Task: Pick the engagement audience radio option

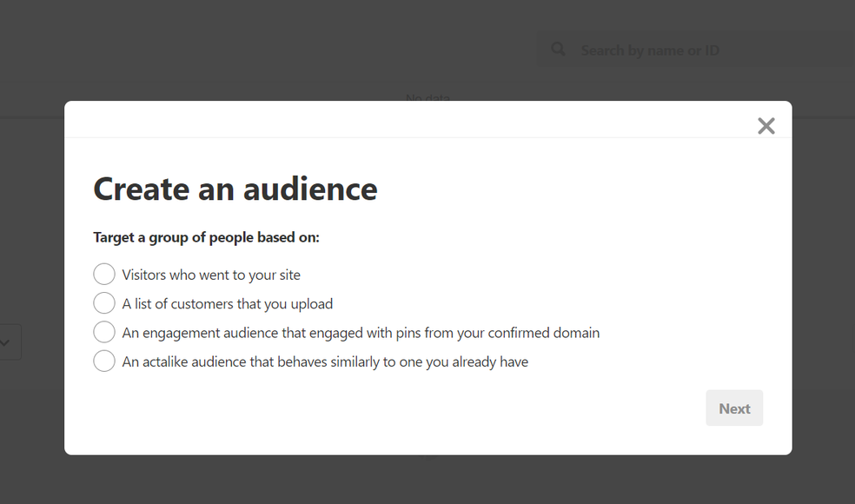Action: click(x=104, y=332)
